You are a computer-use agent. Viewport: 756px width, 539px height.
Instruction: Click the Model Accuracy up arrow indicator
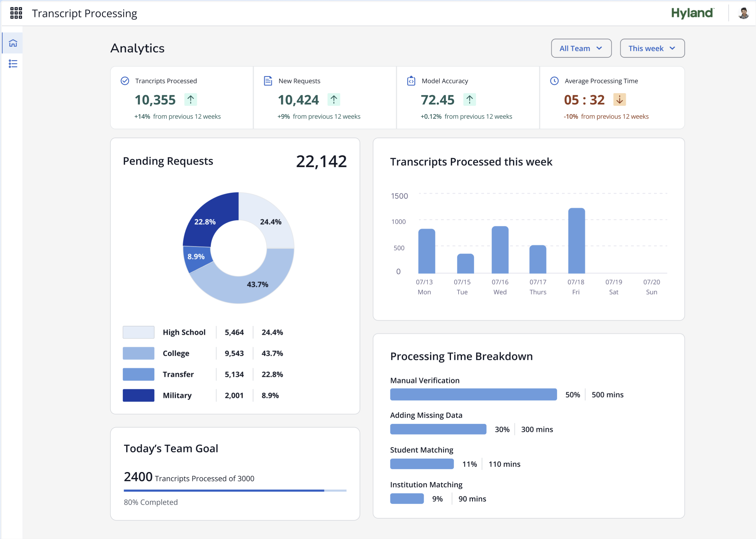point(469,100)
